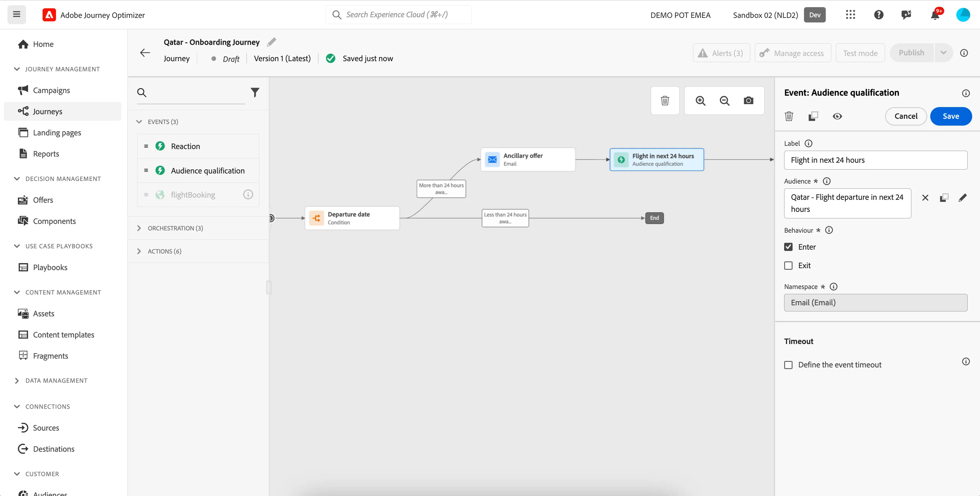Click the Test mode button
The width and height of the screenshot is (980, 496).
pos(860,53)
